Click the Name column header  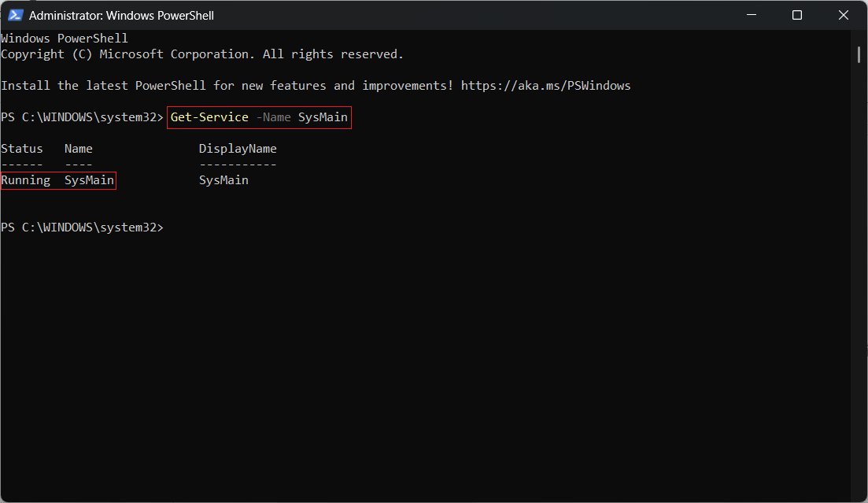click(x=79, y=149)
